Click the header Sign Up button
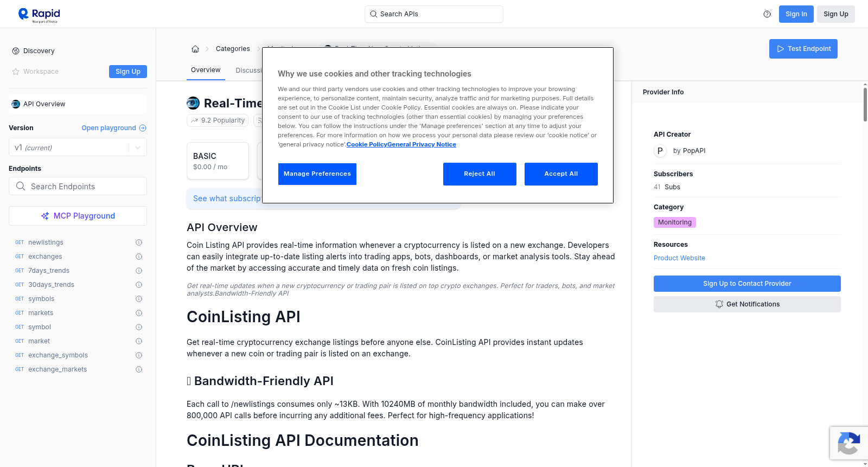The width and height of the screenshot is (868, 467). tap(836, 14)
